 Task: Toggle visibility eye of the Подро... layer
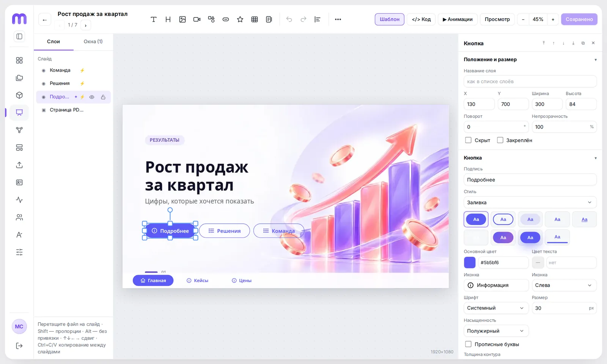(x=92, y=97)
